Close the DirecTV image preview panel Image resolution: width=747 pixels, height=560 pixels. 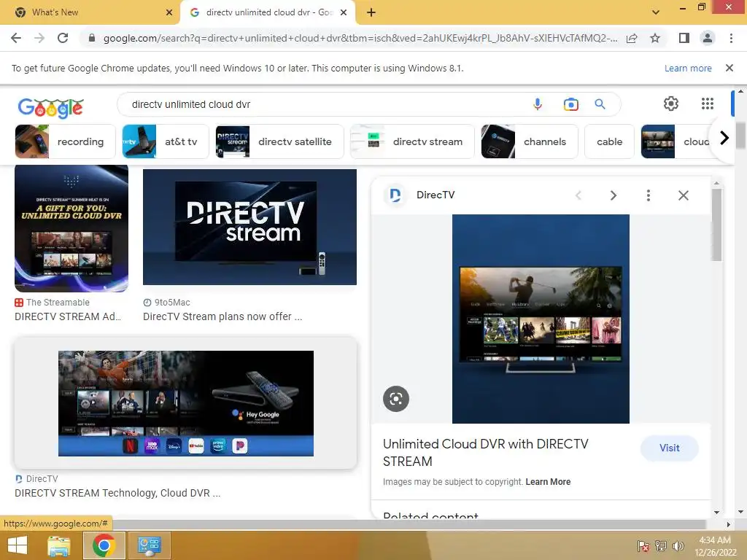click(x=683, y=195)
